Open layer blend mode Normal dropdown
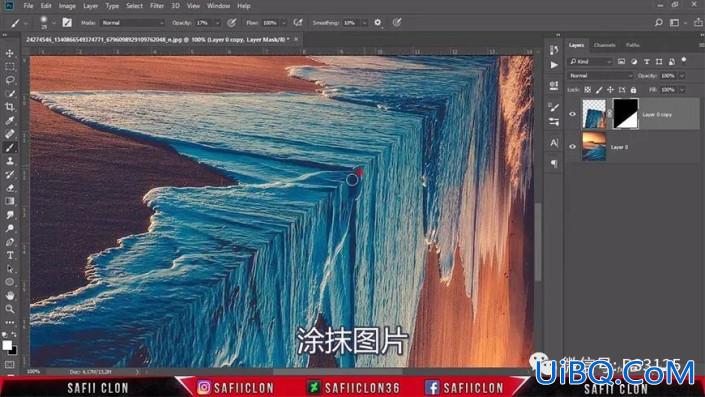The width and height of the screenshot is (705, 397). [x=600, y=76]
